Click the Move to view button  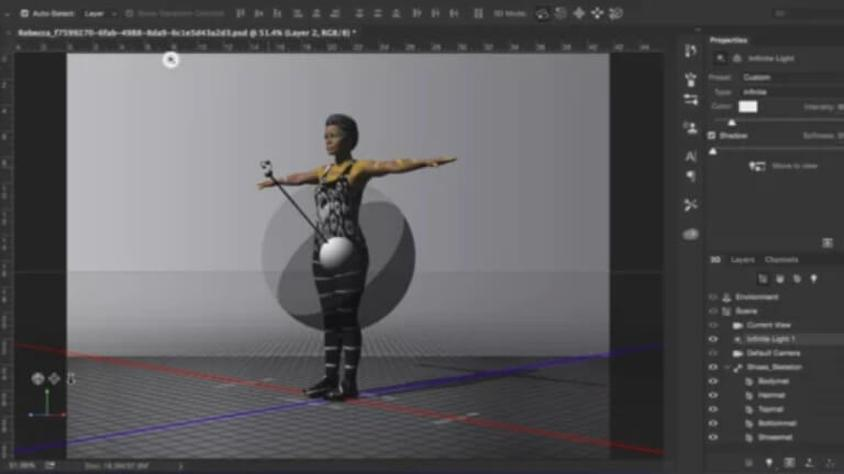pos(784,166)
